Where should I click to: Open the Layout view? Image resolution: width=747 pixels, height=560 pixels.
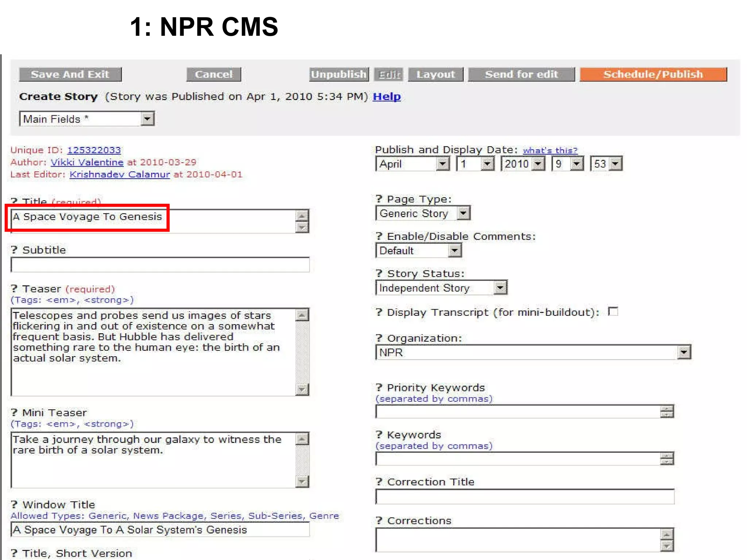[x=436, y=74]
